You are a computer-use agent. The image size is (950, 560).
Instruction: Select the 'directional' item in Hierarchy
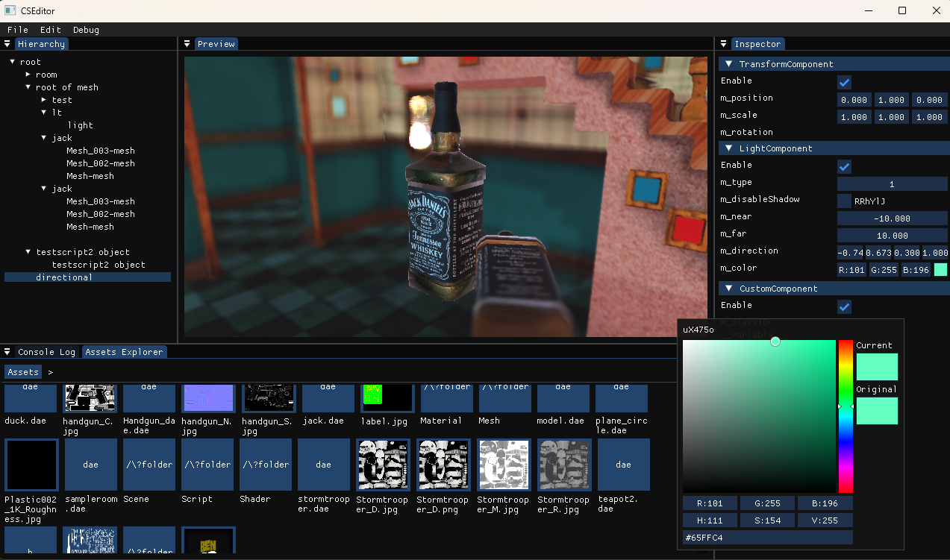[x=87, y=277]
